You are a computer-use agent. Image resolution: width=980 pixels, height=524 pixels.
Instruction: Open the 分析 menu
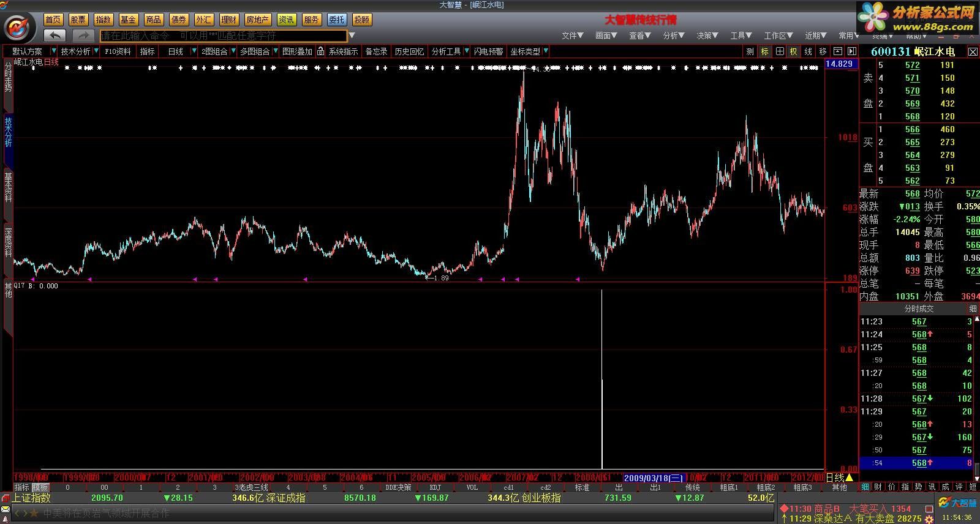point(674,36)
